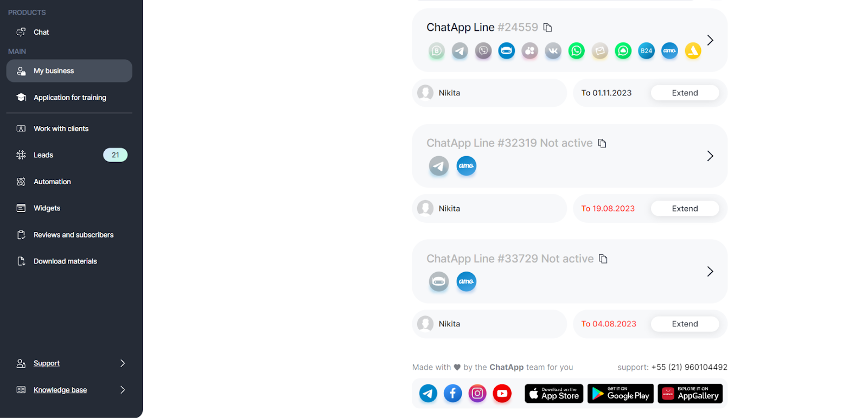Expand ChatApp Line #24559 with chevron
The image size is (868, 418).
tap(710, 40)
